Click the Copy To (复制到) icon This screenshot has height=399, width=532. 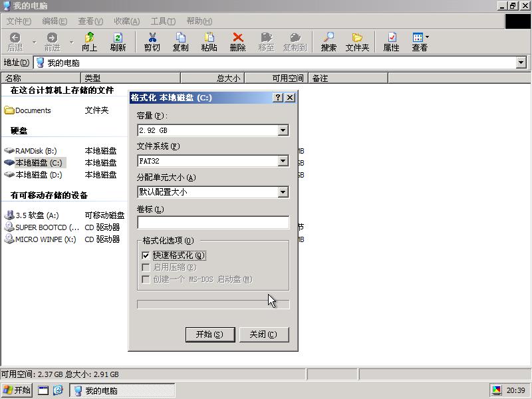(x=295, y=37)
